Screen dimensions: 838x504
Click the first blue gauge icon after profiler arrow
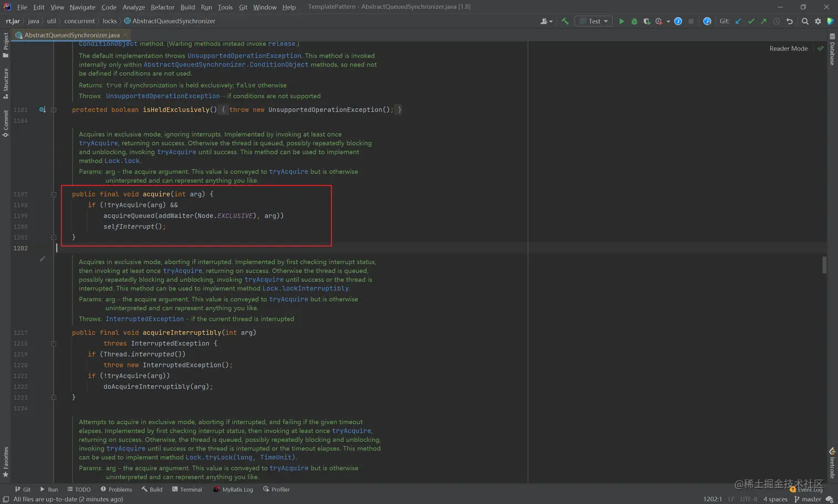[x=678, y=21]
